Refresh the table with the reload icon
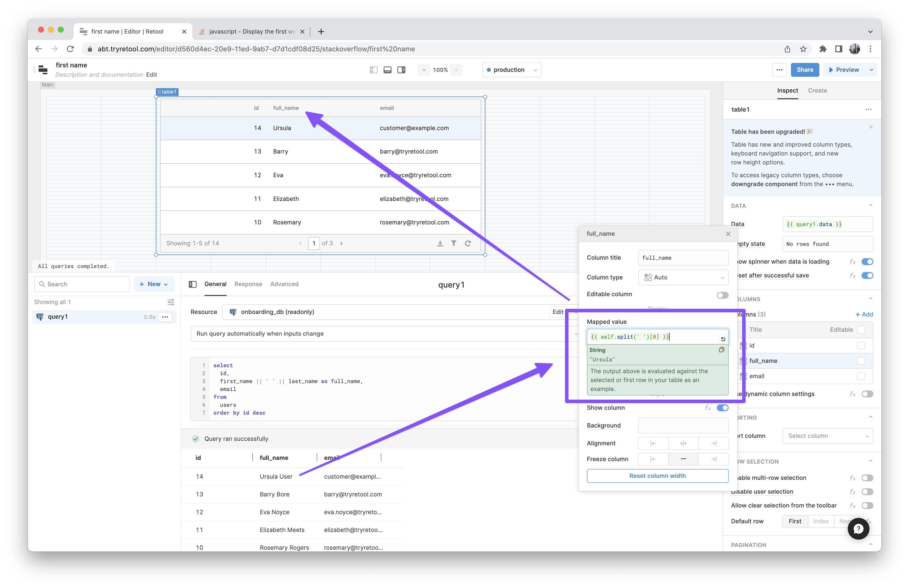This screenshot has width=909, height=588. 468,243
